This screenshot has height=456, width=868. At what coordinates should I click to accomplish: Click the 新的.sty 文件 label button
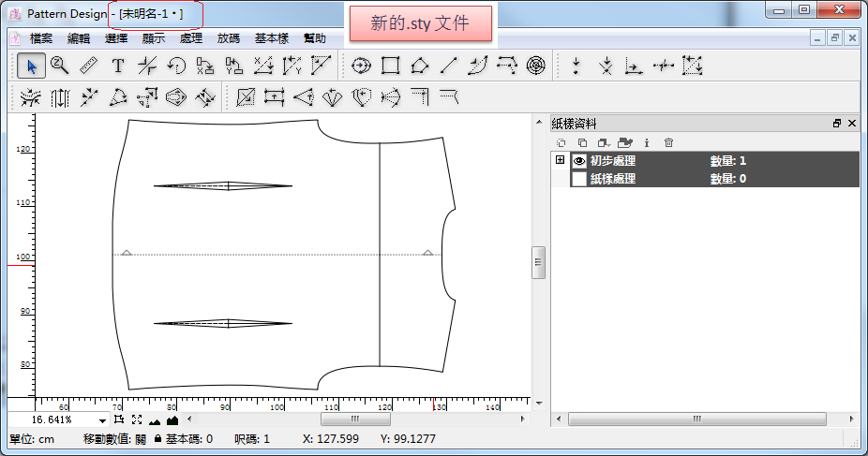pyautogui.click(x=420, y=24)
